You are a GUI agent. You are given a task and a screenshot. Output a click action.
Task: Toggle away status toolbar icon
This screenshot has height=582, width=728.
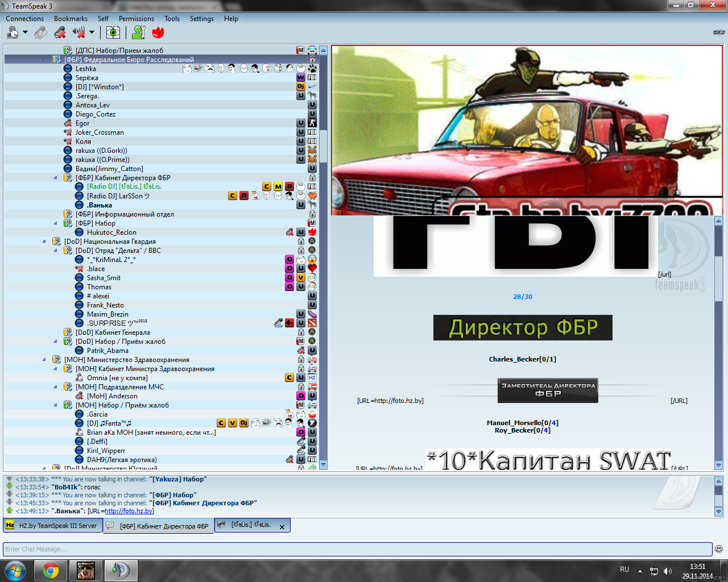point(13,32)
